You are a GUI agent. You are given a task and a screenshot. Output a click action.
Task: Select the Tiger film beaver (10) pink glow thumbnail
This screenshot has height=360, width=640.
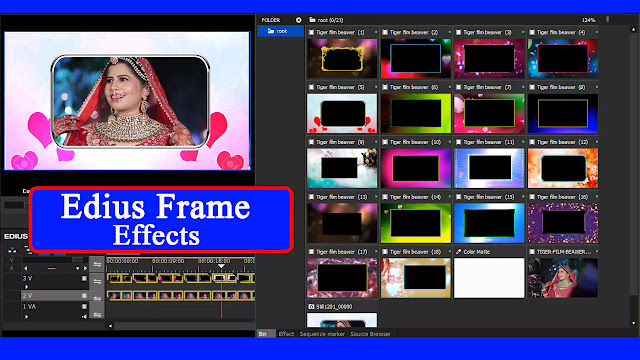(416, 168)
